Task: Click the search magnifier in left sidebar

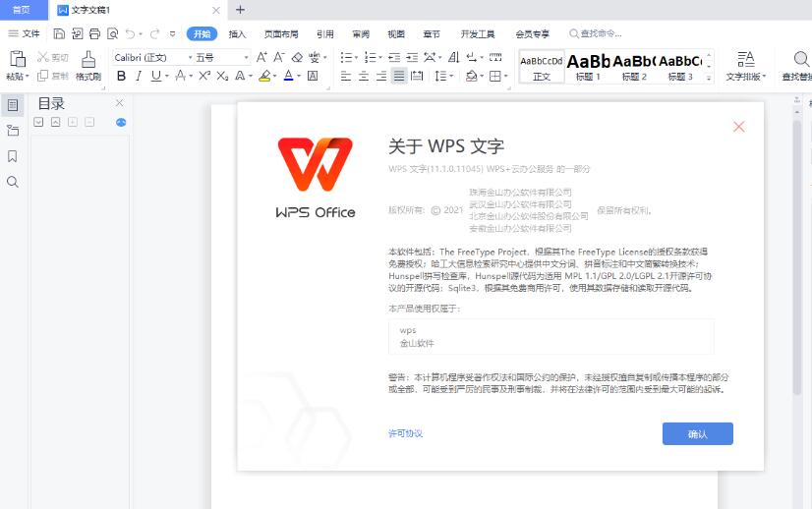Action: [x=13, y=182]
